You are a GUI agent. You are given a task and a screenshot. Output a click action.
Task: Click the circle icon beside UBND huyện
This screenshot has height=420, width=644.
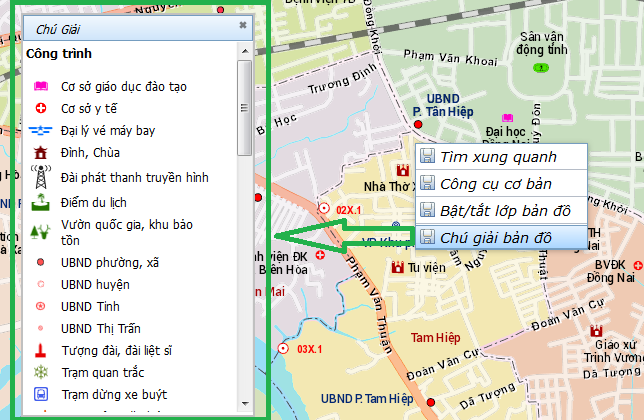pos(41,284)
